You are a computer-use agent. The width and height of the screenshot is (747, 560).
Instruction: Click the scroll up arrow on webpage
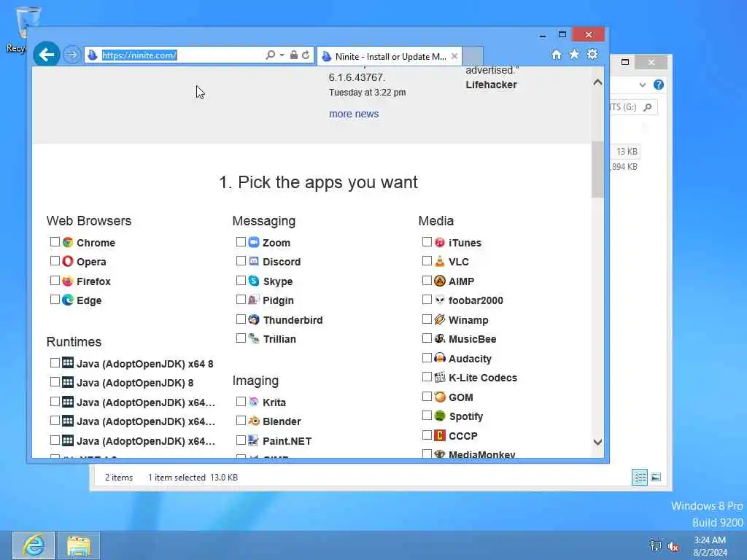tap(597, 82)
